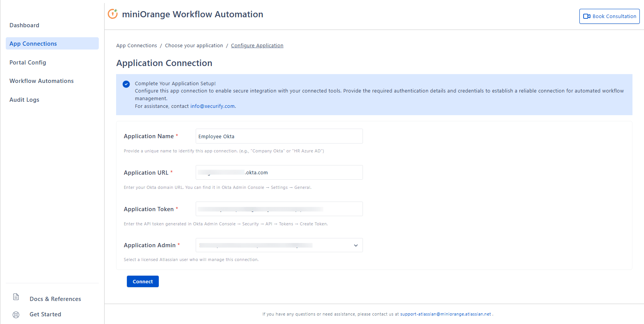The image size is (644, 324).
Task: Click the Application Connection heading
Action: tap(164, 63)
